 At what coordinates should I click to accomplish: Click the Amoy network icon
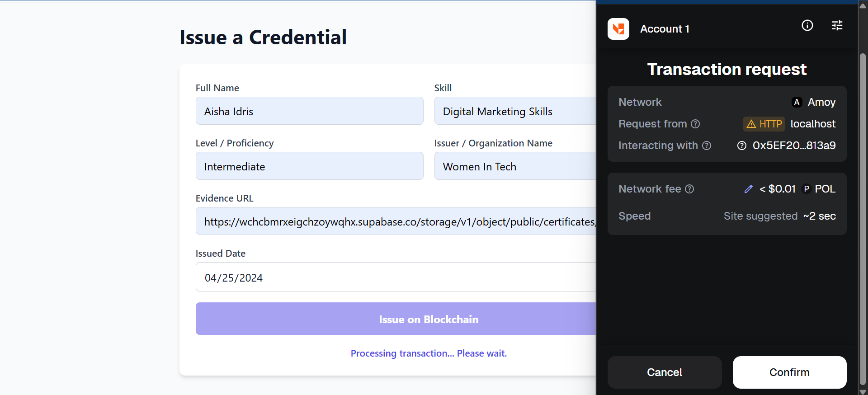tap(797, 102)
